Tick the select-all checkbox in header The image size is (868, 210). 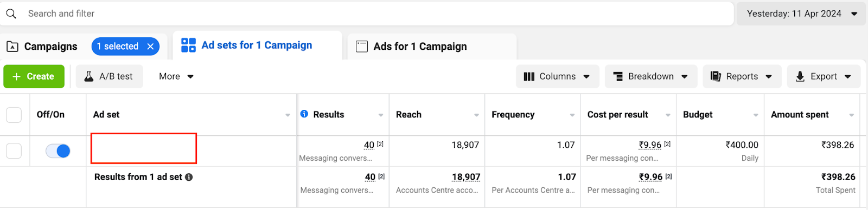(14, 115)
